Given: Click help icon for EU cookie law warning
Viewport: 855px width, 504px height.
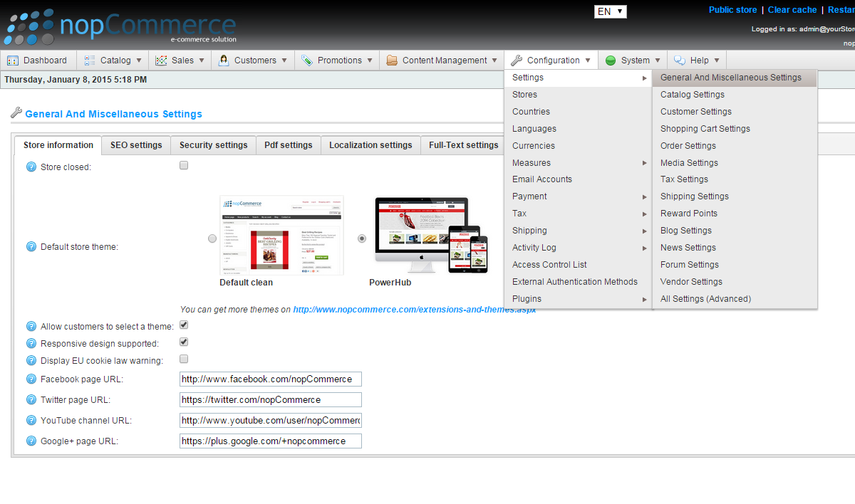Looking at the screenshot, I should (x=31, y=361).
